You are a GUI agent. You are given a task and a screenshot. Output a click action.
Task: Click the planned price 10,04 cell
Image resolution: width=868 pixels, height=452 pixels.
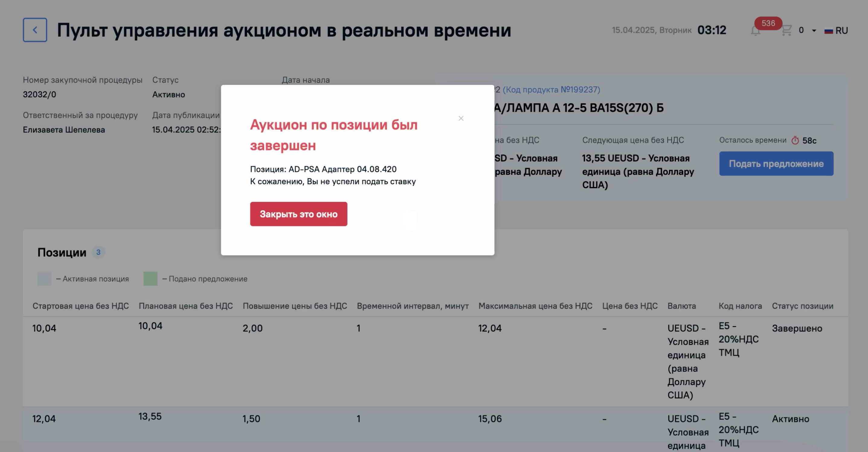tap(150, 326)
